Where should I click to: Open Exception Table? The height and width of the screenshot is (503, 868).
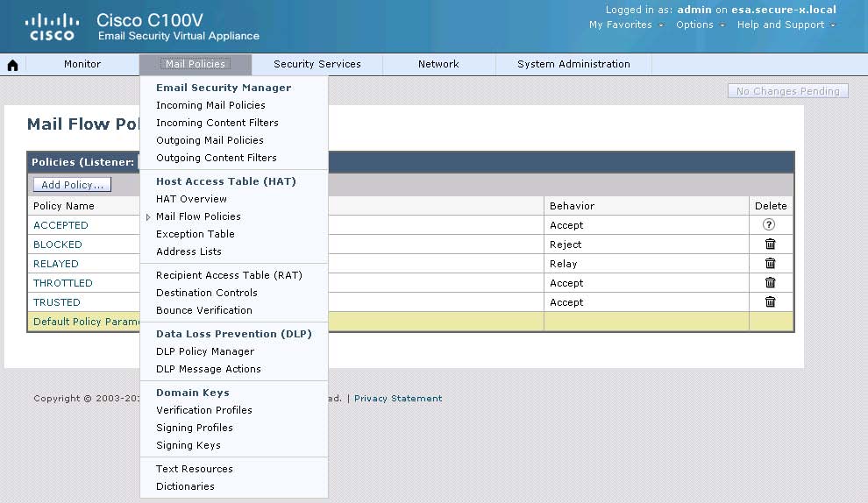(x=196, y=234)
